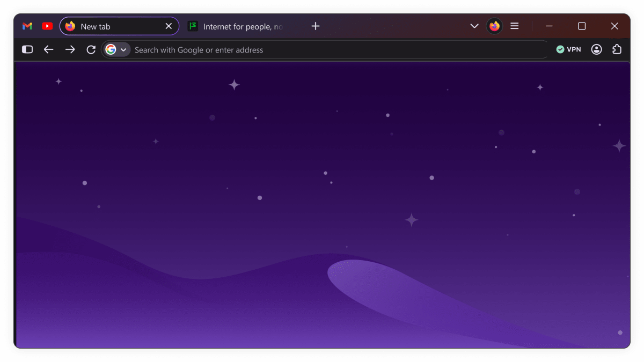Toggle the sidebar panel icon
Screen dimensions: 644x362
27,49
